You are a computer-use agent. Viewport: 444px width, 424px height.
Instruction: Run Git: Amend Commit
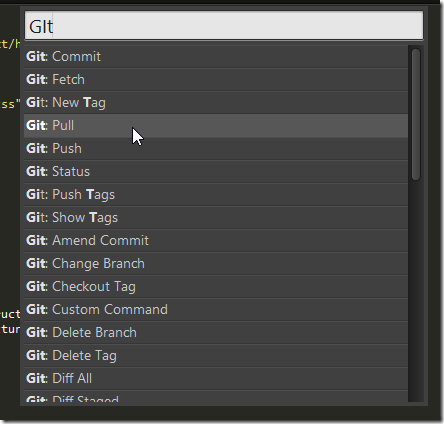216,241
